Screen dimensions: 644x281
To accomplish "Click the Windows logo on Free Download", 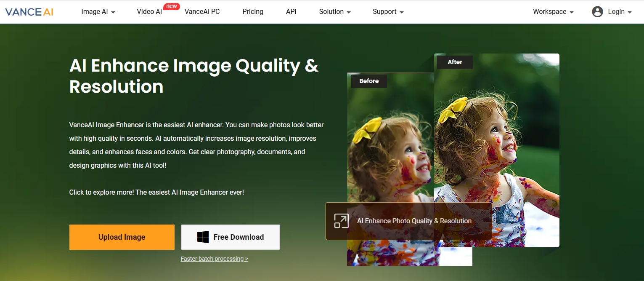I will (203, 237).
